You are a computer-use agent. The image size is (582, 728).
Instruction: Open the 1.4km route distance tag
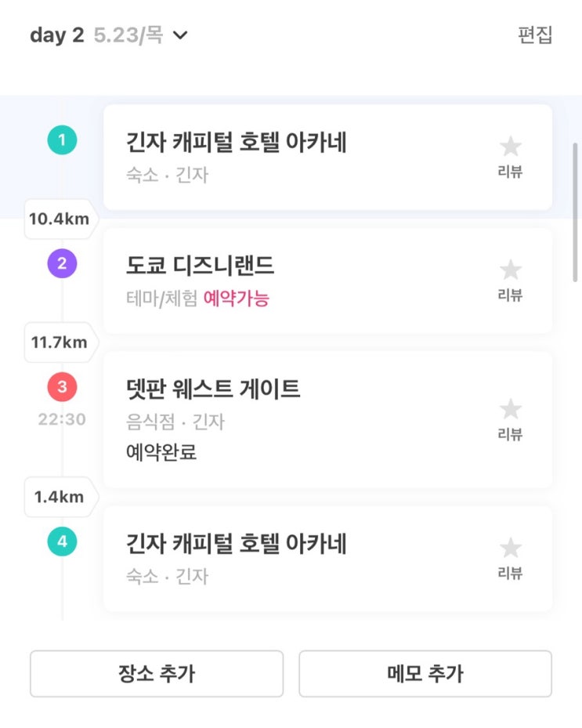click(x=59, y=497)
